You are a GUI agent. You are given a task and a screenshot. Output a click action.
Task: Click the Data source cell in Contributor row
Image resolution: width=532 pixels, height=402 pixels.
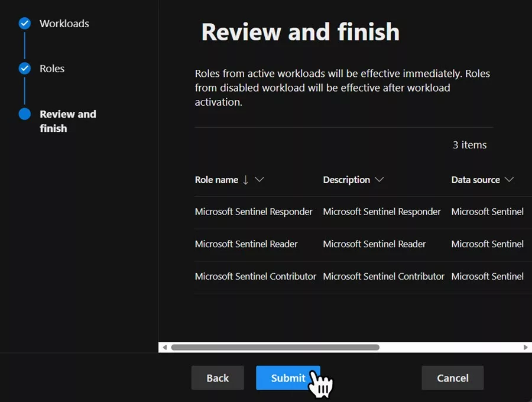pos(487,276)
